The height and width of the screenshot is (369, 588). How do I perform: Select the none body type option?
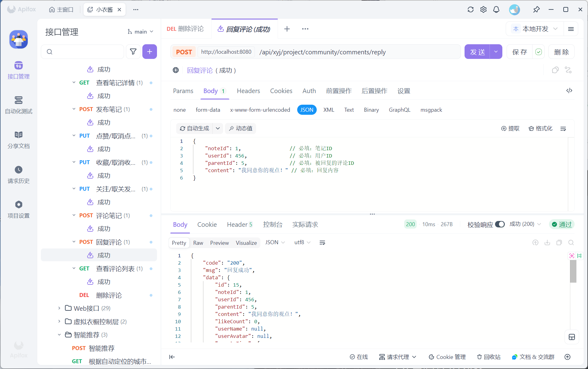click(x=180, y=110)
